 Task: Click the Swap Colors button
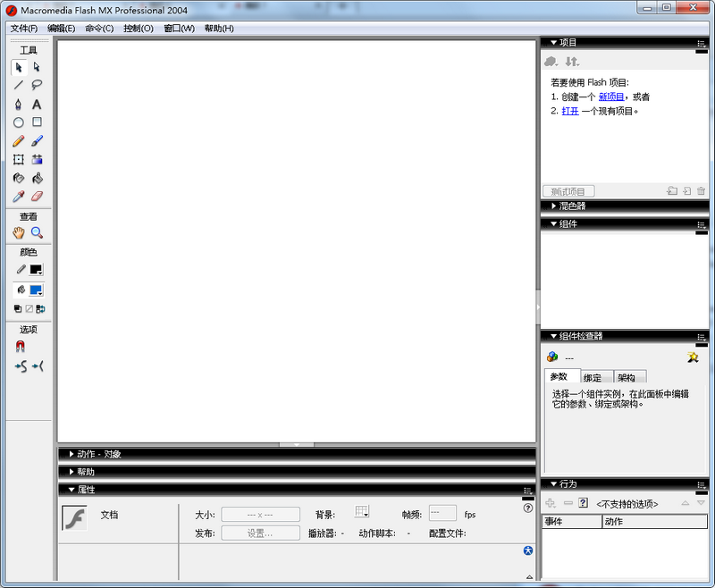pyautogui.click(x=40, y=309)
